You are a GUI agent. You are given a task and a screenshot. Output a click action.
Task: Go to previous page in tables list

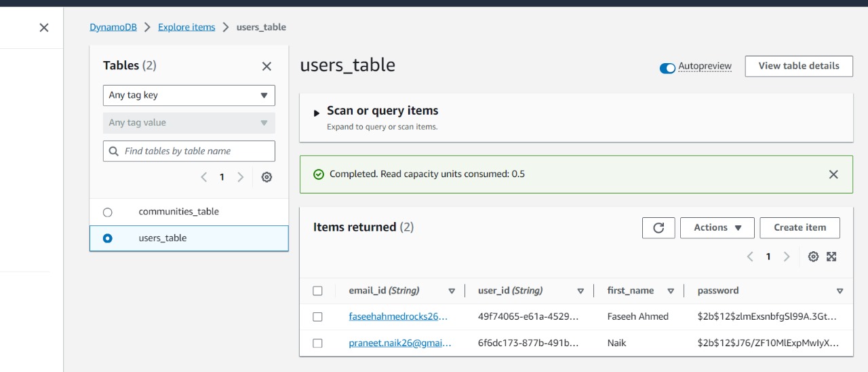[x=204, y=177]
